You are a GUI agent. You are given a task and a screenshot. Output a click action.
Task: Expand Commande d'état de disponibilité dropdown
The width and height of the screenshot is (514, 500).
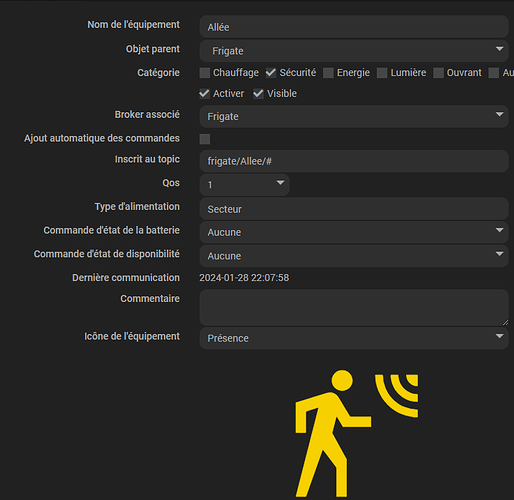pos(354,256)
